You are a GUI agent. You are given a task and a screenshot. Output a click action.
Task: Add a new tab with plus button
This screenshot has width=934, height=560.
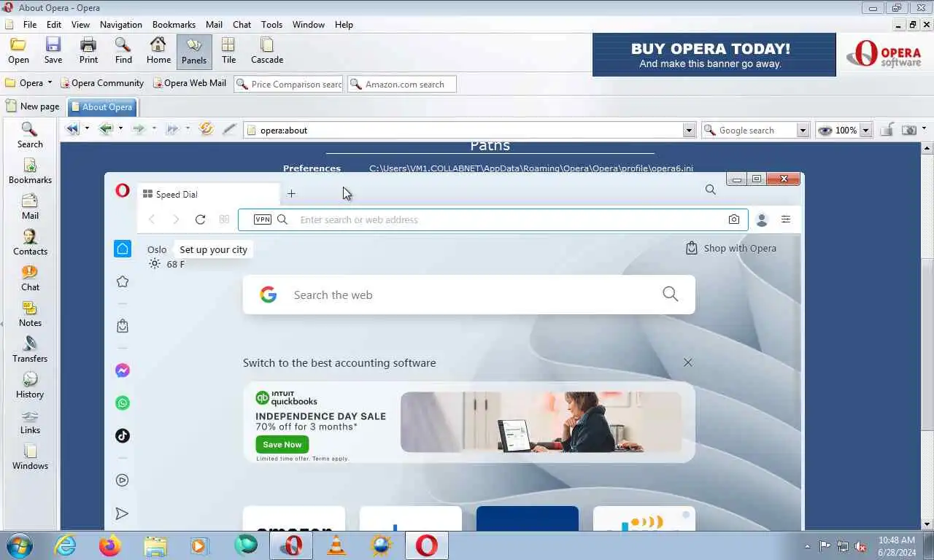(x=291, y=193)
